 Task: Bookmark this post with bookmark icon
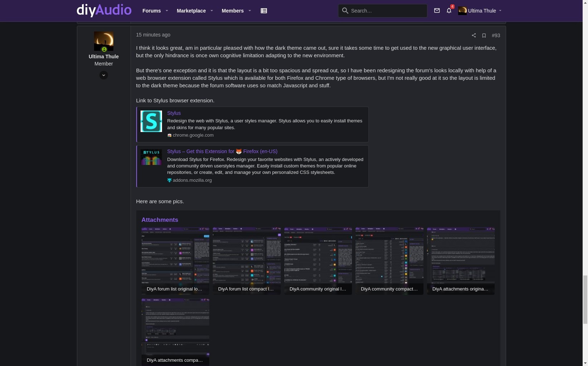[x=484, y=35]
